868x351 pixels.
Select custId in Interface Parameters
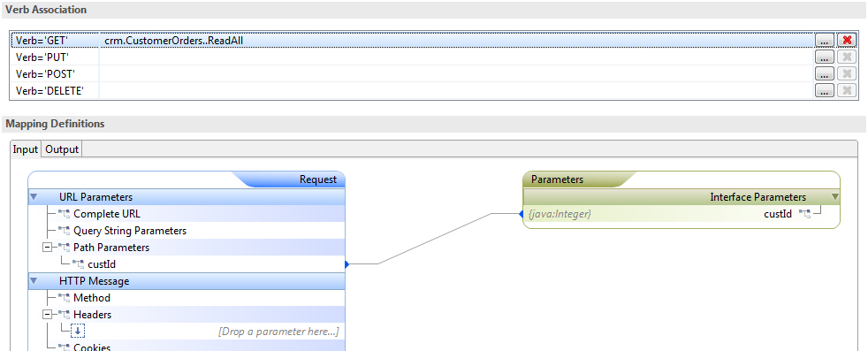click(778, 214)
